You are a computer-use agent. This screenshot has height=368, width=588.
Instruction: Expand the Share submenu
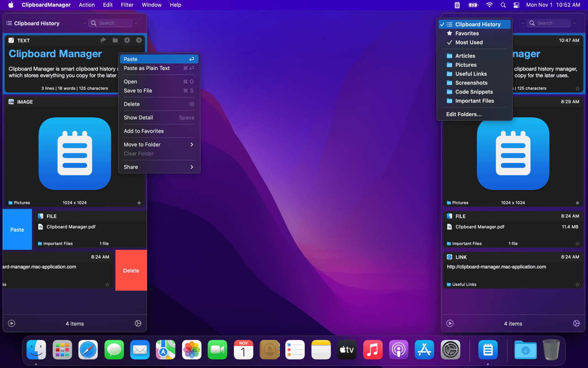tap(158, 167)
